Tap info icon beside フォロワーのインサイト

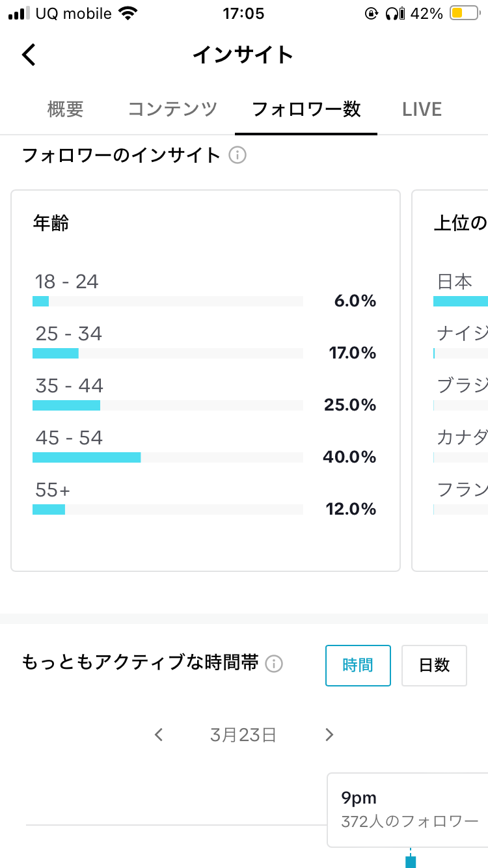[x=237, y=156]
